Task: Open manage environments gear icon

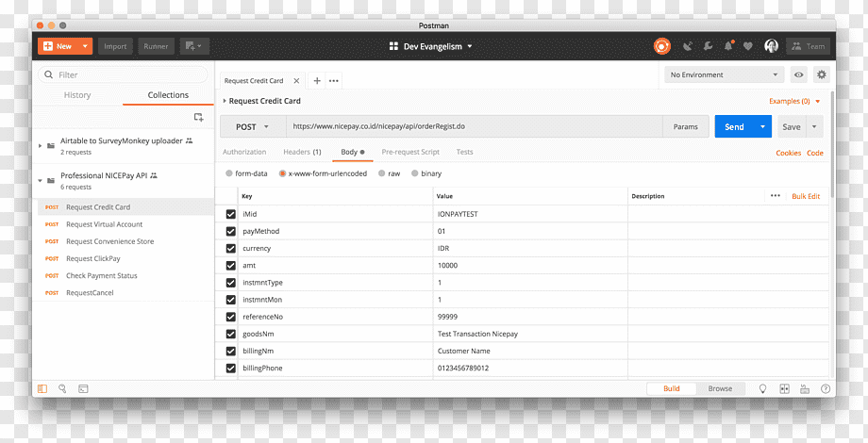Action: [x=822, y=74]
